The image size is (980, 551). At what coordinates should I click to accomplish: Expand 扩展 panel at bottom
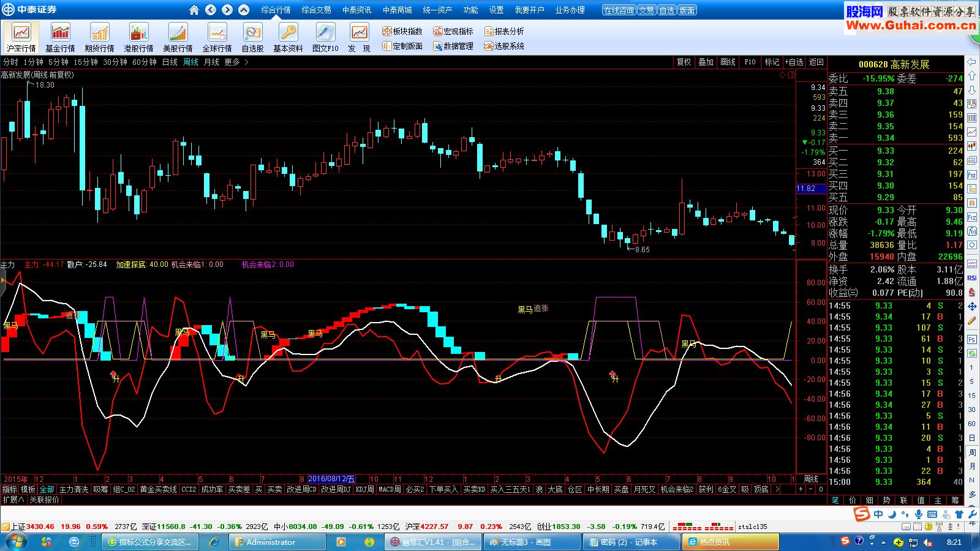[13, 500]
